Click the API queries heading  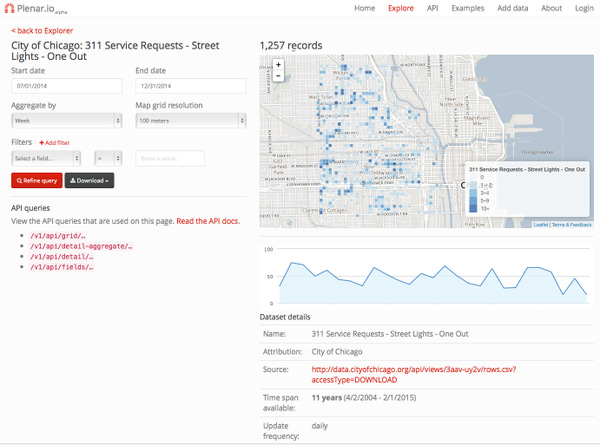[31, 208]
